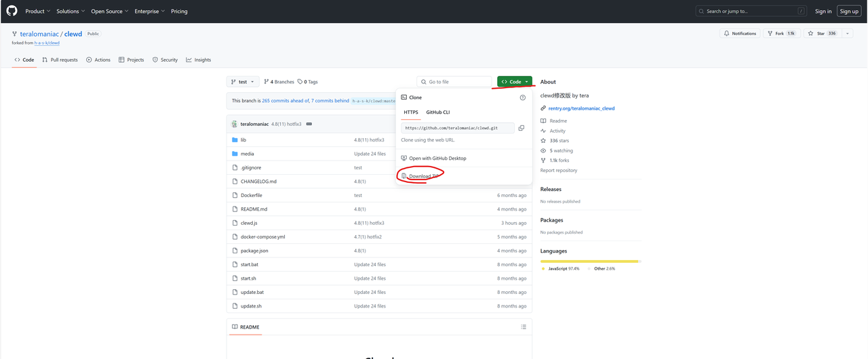Open the Pull requests tab
868x359 pixels.
60,60
